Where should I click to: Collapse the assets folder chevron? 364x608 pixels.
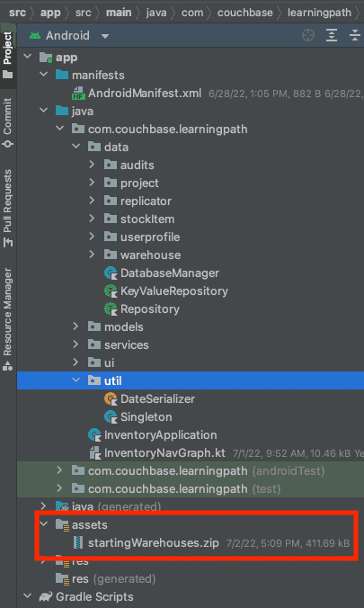[44, 524]
